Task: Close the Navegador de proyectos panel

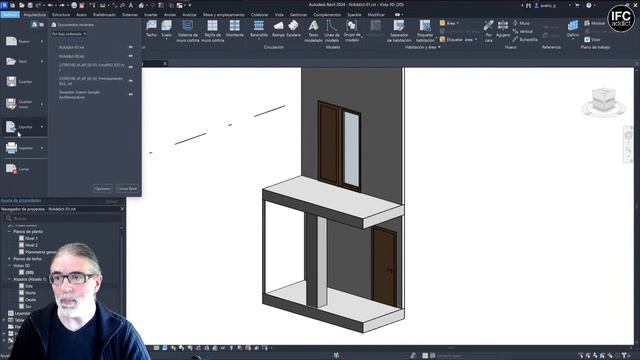Action: (x=122, y=209)
